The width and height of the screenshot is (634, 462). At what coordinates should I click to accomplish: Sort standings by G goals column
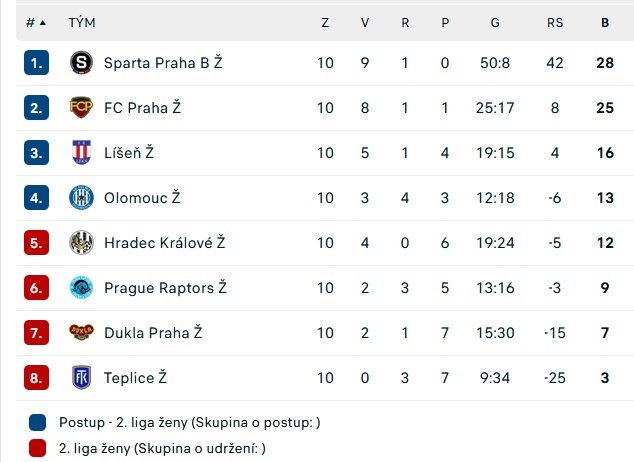(495, 23)
